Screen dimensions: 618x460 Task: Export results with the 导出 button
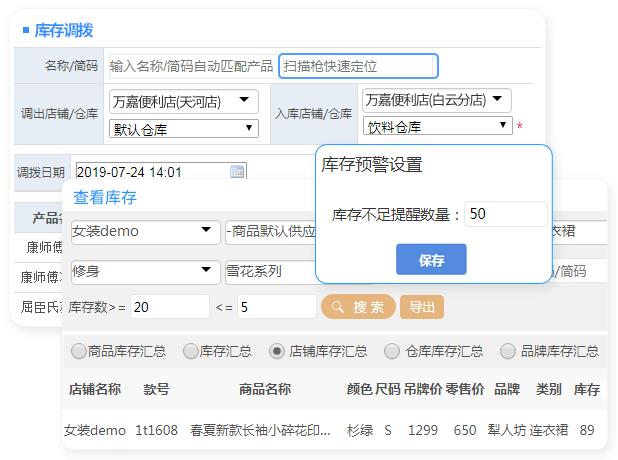tap(421, 307)
